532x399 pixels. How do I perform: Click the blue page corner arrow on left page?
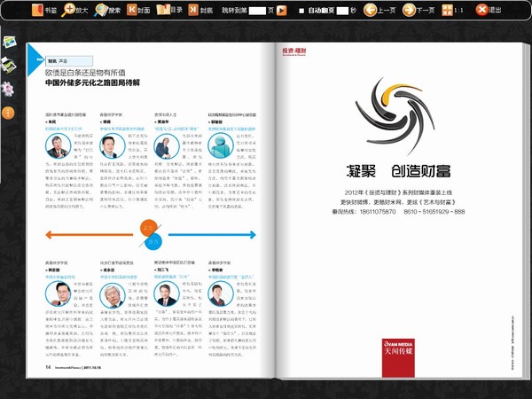point(35,59)
